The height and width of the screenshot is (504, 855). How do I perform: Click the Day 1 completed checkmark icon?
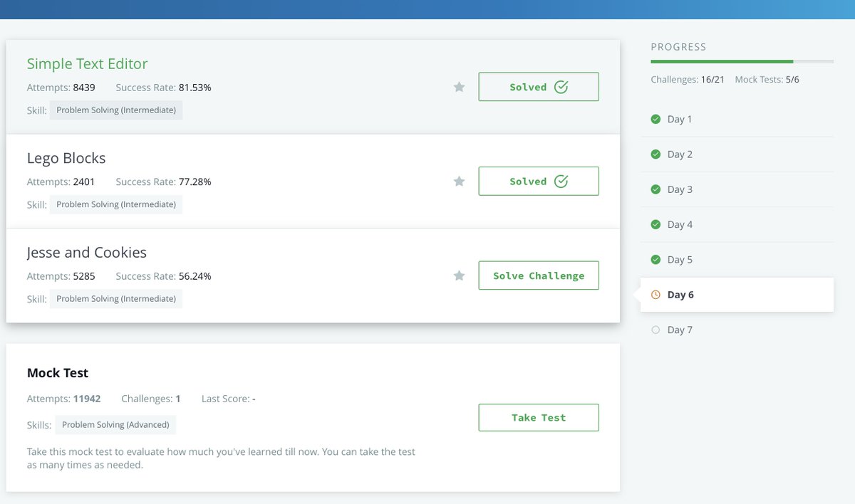coord(655,119)
